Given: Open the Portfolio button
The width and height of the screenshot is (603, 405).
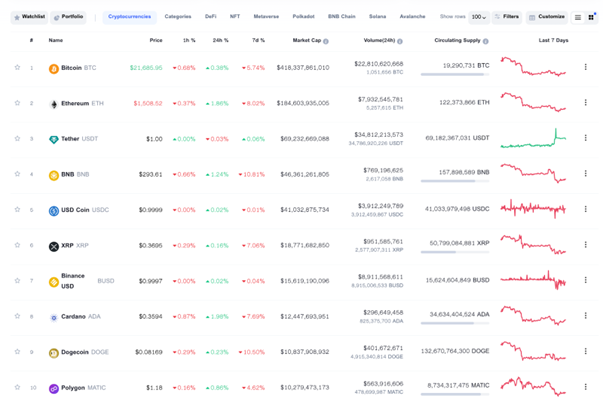Looking at the screenshot, I should (x=68, y=17).
